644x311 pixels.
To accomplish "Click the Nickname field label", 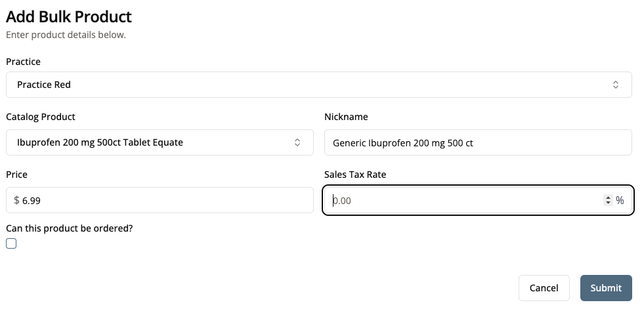I will coord(346,117).
